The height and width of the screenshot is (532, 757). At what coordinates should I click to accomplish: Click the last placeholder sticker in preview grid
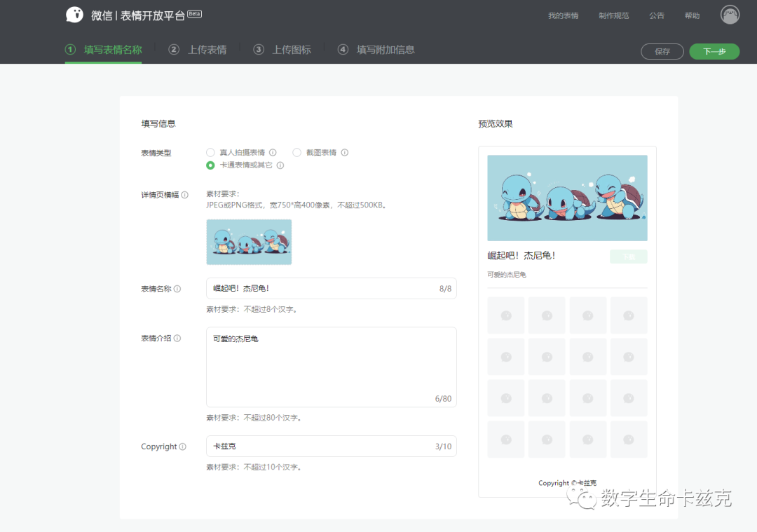(629, 439)
